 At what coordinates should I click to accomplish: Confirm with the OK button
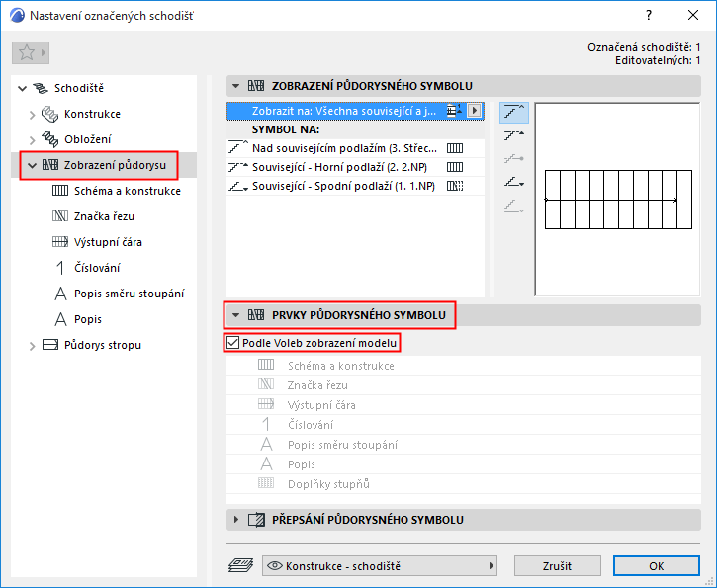click(657, 566)
